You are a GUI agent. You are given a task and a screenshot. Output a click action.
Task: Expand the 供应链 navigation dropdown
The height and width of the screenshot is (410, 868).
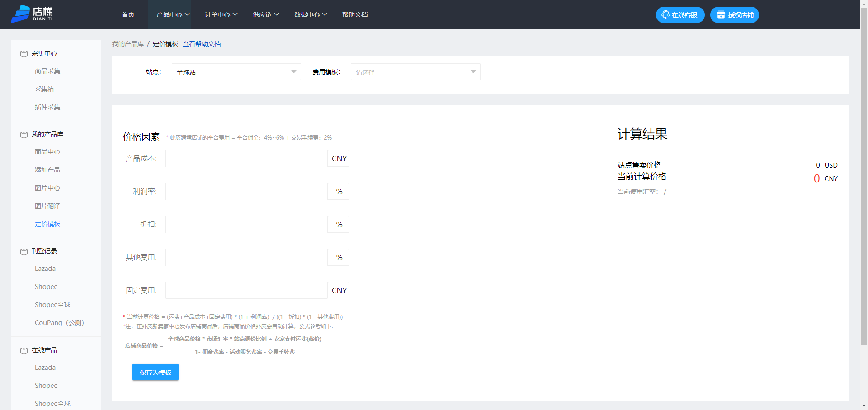pyautogui.click(x=266, y=14)
